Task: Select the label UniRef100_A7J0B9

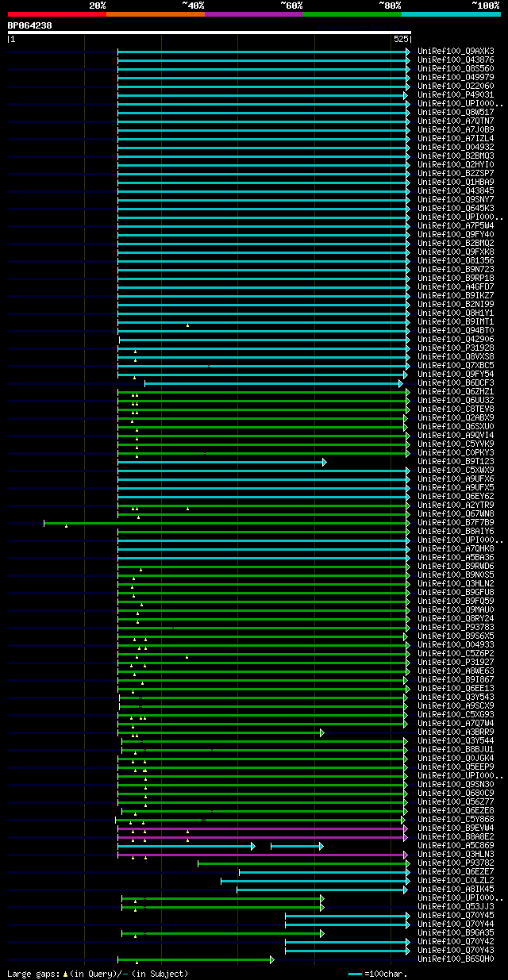Action: pyautogui.click(x=456, y=130)
